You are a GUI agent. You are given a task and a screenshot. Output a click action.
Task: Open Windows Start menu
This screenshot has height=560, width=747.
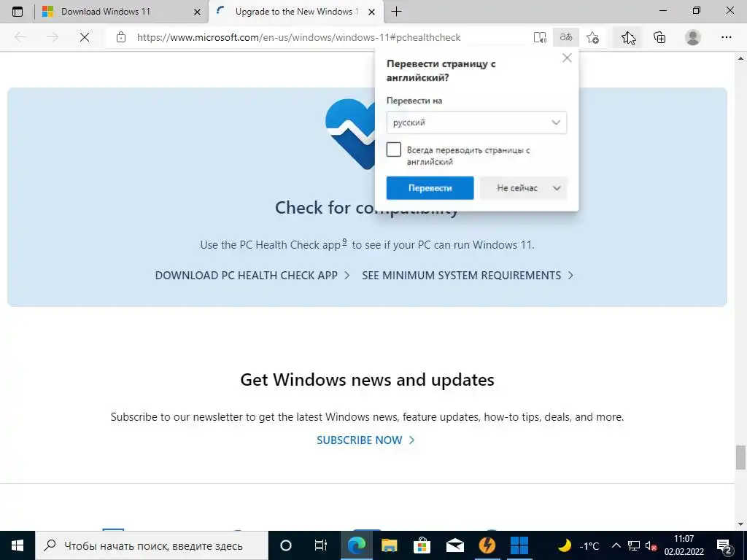[x=18, y=545]
